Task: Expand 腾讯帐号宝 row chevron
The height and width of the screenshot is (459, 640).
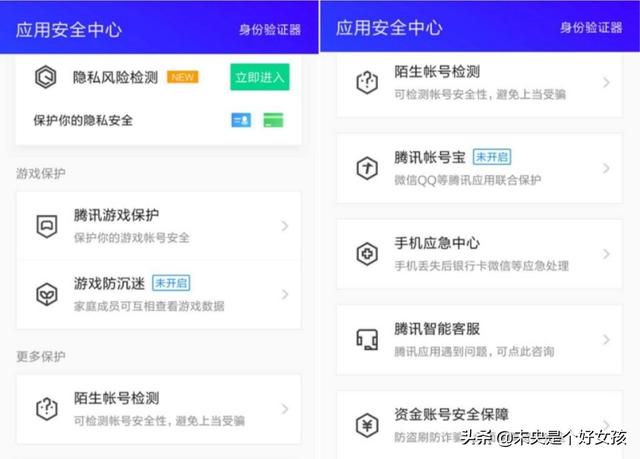Action: [x=606, y=168]
